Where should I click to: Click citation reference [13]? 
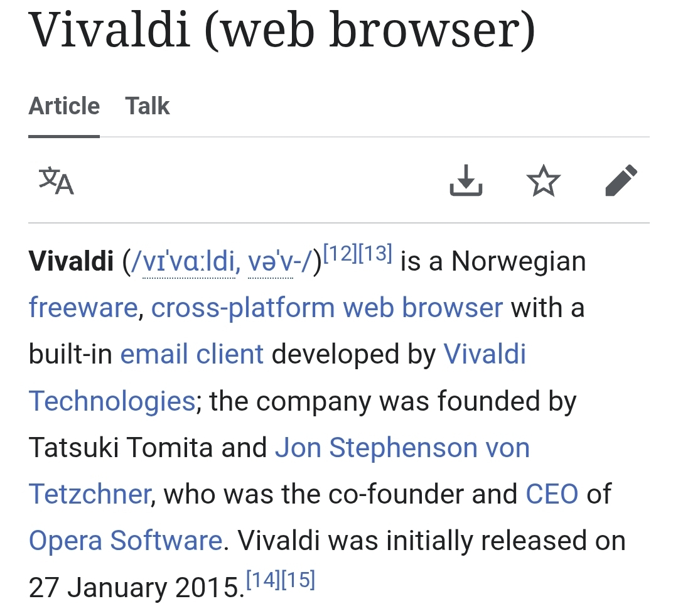tap(375, 254)
